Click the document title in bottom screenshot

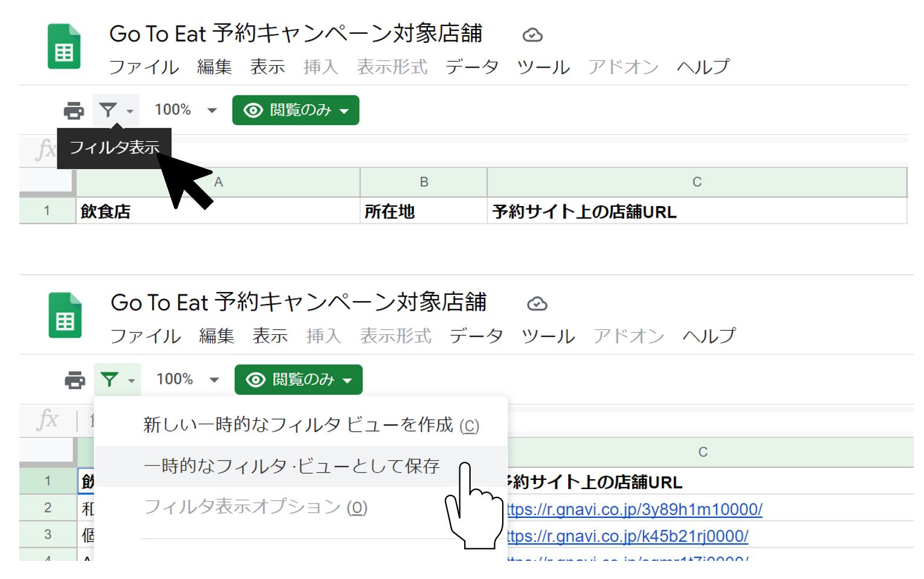299,302
